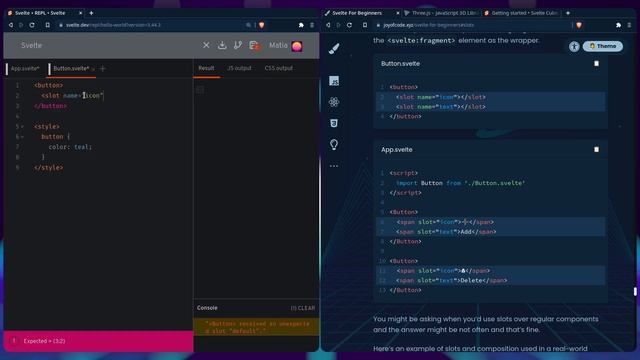Bookmark the joyofcode page

click(x=365, y=25)
